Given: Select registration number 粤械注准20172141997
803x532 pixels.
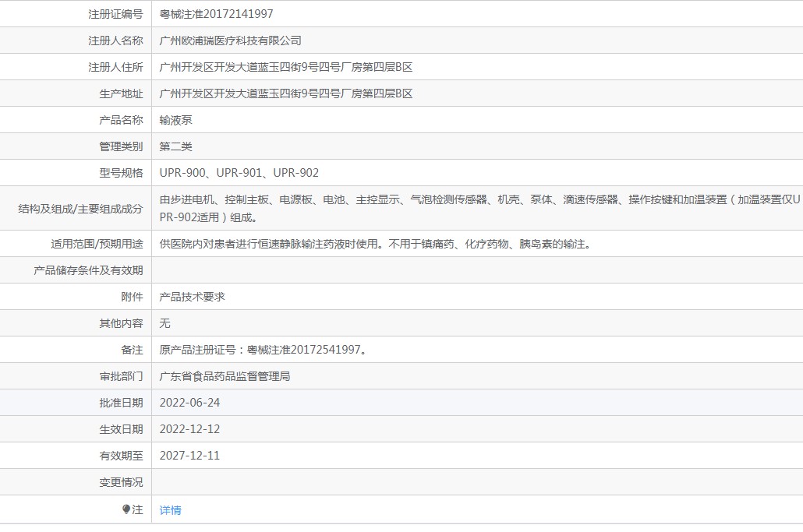Looking at the screenshot, I should pyautogui.click(x=216, y=14).
